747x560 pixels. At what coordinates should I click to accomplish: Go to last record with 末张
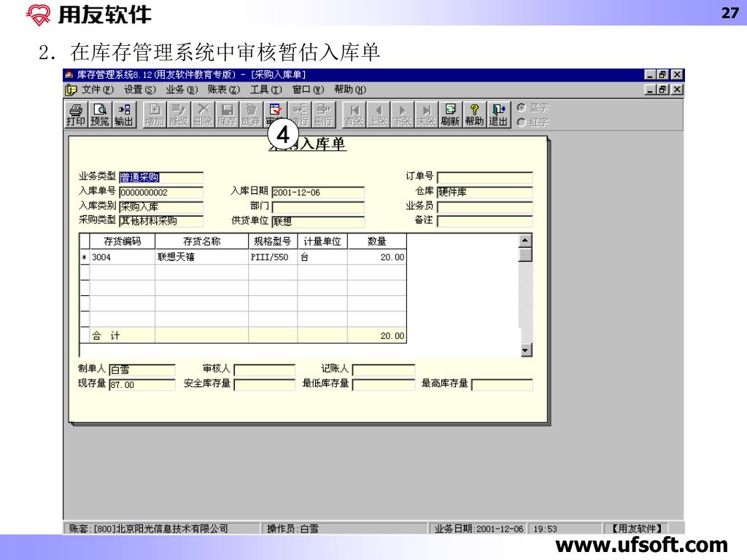pyautogui.click(x=426, y=114)
